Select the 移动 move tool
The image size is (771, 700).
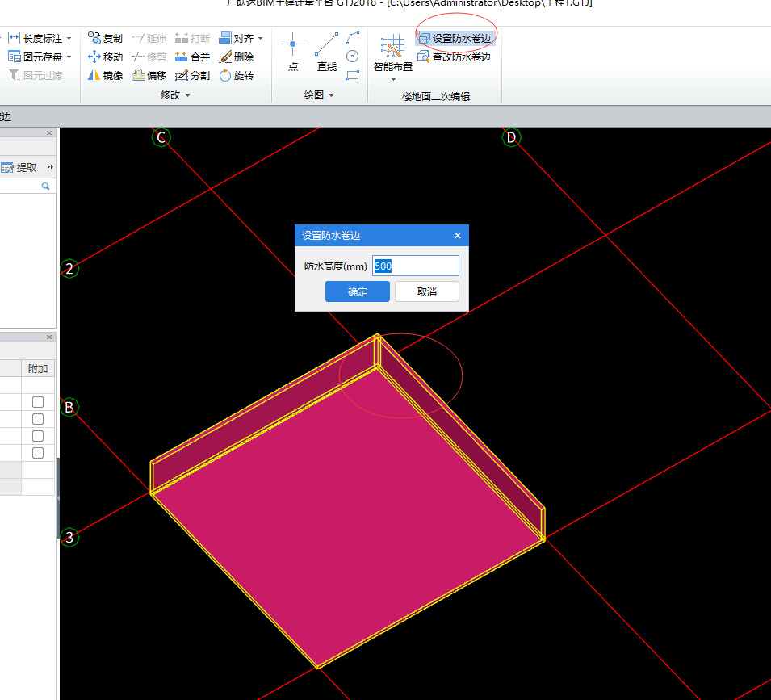[x=105, y=57]
